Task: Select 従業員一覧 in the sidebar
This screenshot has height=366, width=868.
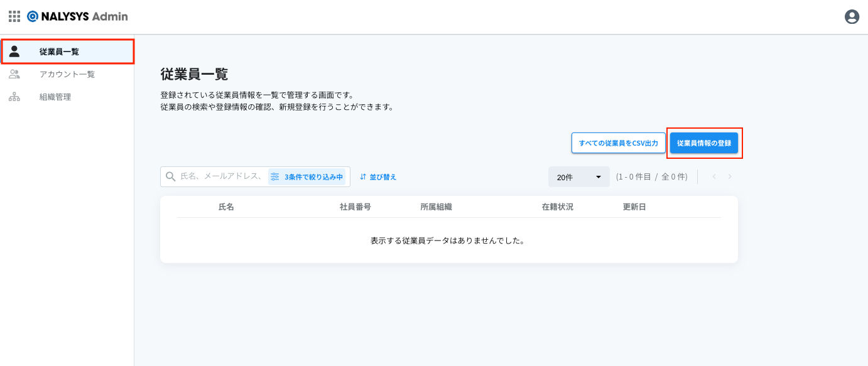Action: point(67,51)
